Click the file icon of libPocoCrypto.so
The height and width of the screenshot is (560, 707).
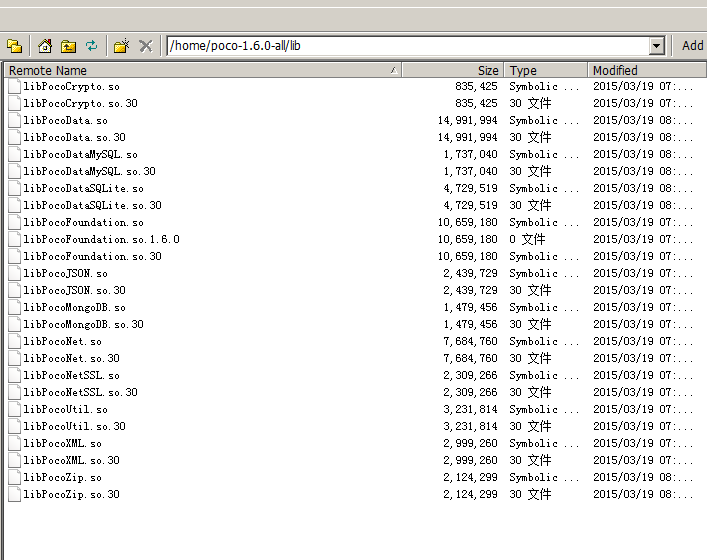14,87
